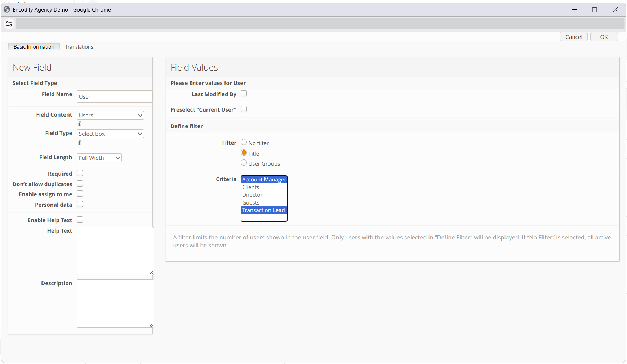The width and height of the screenshot is (627, 364).
Task: Maximize the Chrome window
Action: pyautogui.click(x=595, y=10)
